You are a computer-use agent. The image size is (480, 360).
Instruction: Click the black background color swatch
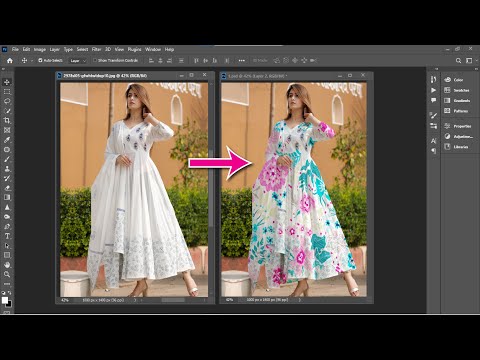coord(10,304)
